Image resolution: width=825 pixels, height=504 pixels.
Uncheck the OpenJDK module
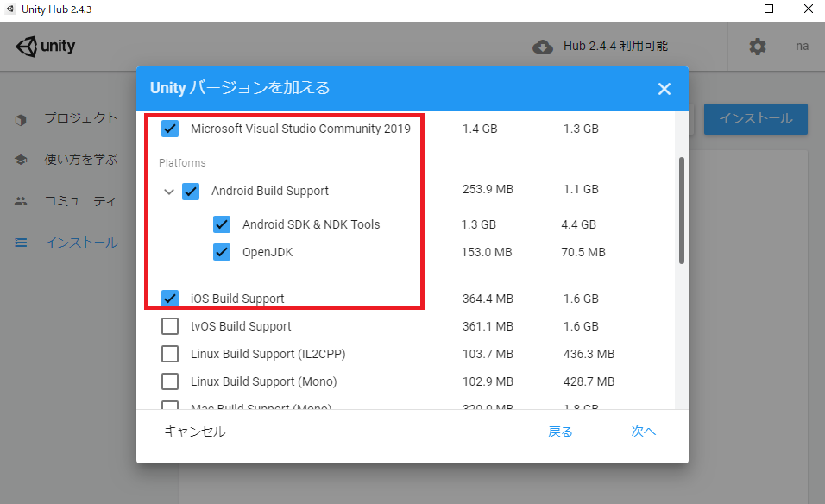[222, 251]
